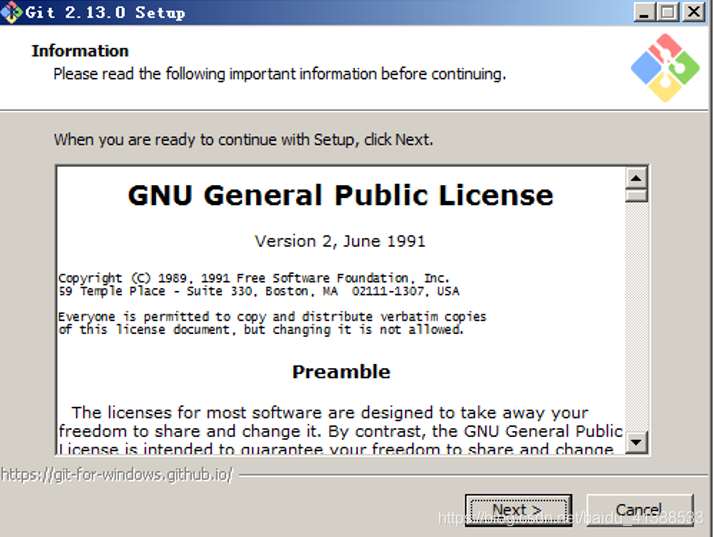This screenshot has width=714, height=537.
Task: Click 'When you are ready to continue' text
Action: (244, 139)
